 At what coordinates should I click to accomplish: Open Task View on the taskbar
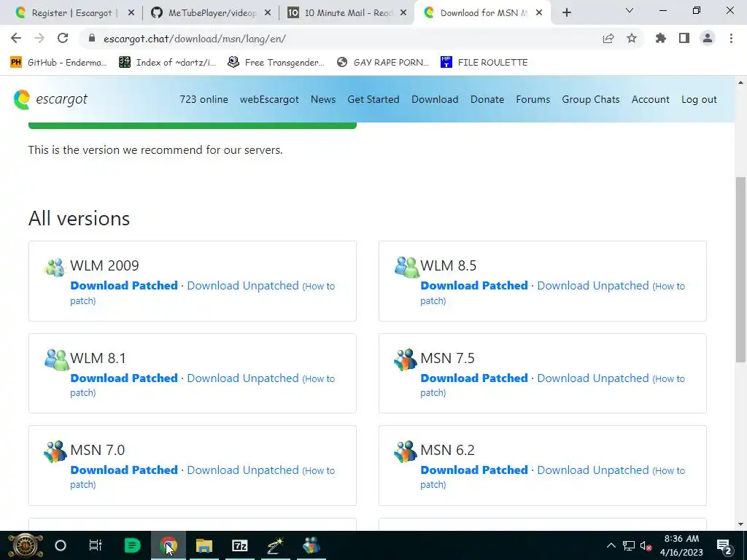click(96, 545)
